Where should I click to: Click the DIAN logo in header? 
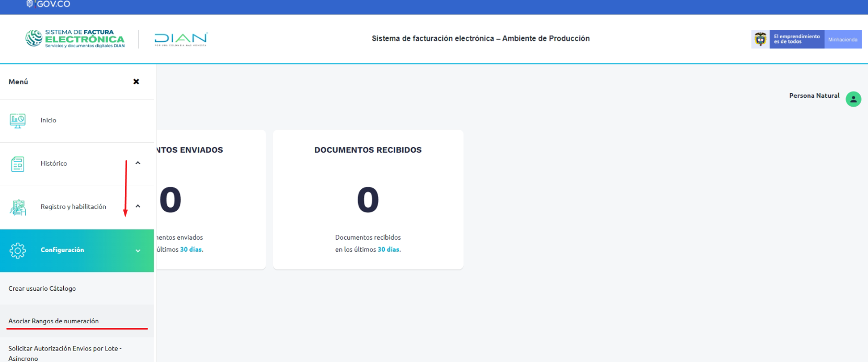click(181, 39)
